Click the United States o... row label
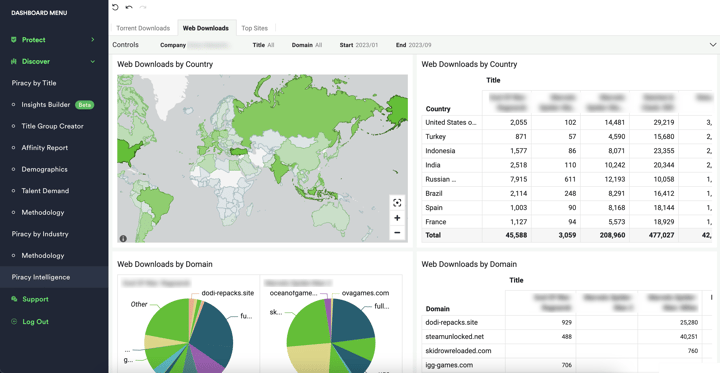 pos(451,122)
